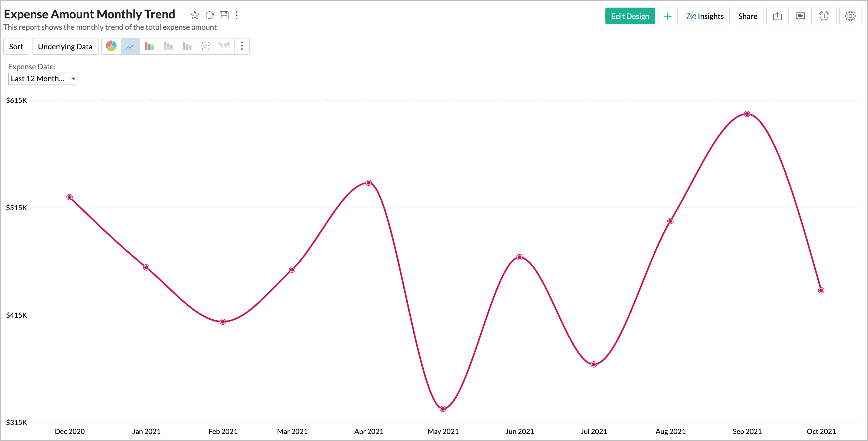The image size is (868, 441).
Task: Open the Insights view
Action: 705,16
